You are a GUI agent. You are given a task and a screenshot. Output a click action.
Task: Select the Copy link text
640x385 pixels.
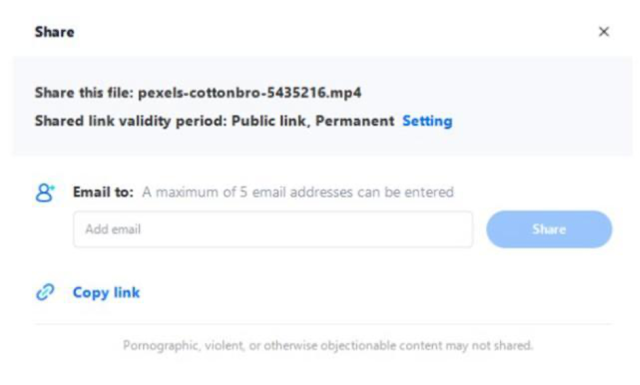pos(106,292)
